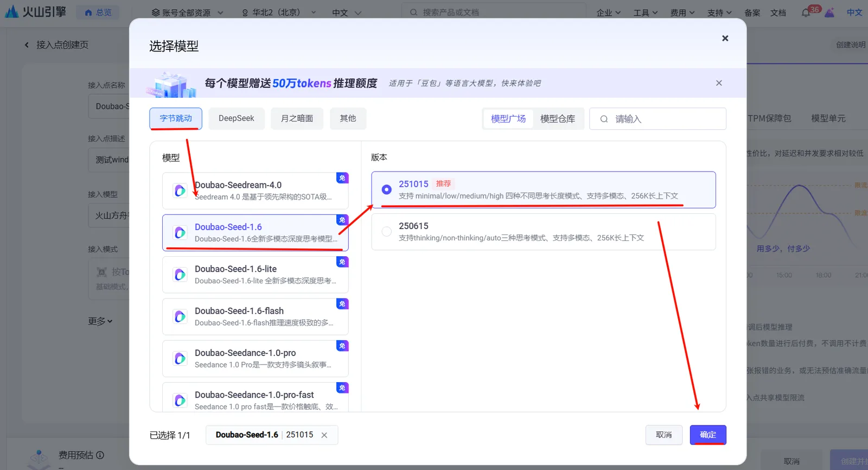This screenshot has height=470, width=868.
Task: Select the 月之暗面 provider tab
Action: click(297, 118)
